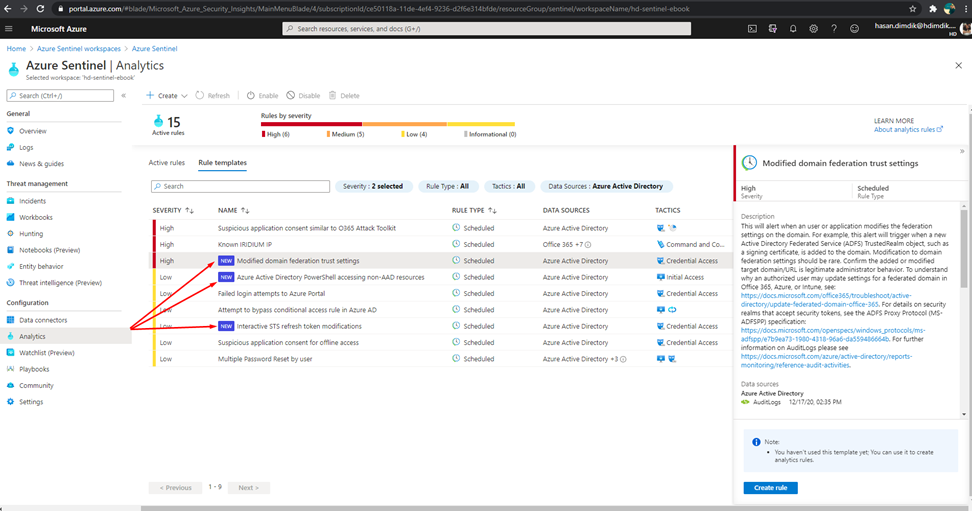
Task: Open the feedback smiley icon
Action: [x=854, y=29]
